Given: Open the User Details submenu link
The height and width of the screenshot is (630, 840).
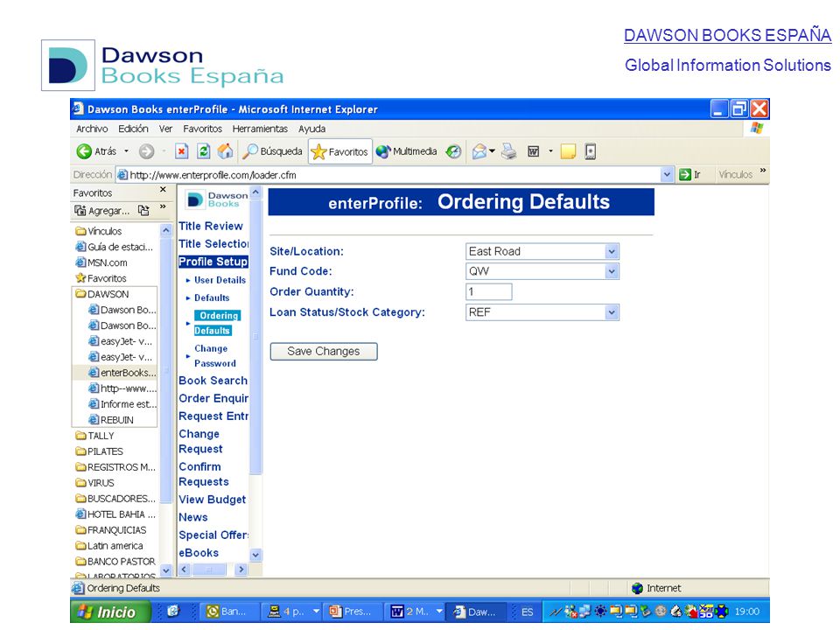Looking at the screenshot, I should click(x=220, y=280).
